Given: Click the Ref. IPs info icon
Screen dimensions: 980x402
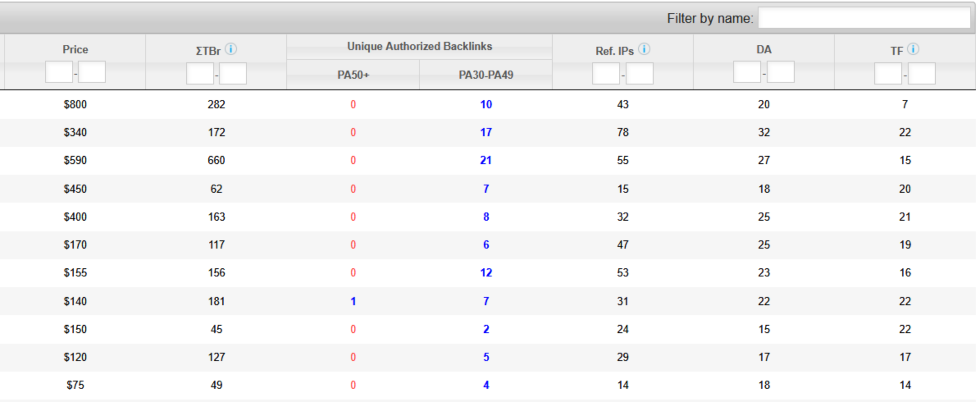Looking at the screenshot, I should 644,49.
